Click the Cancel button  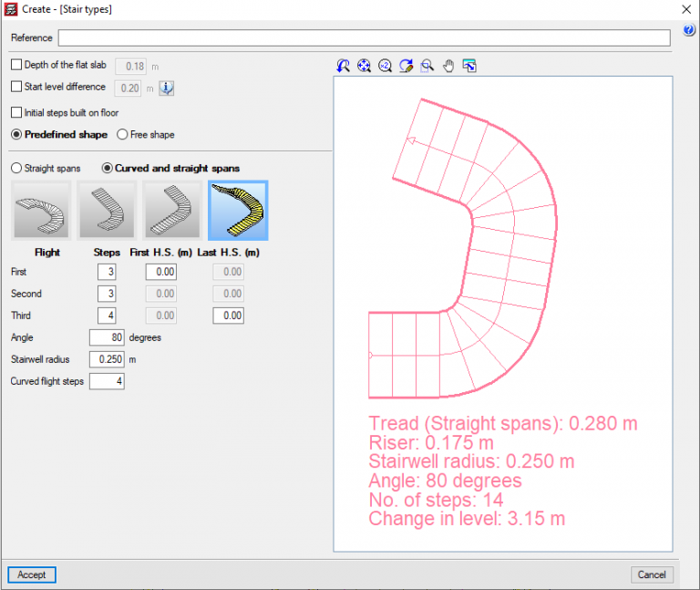point(652,574)
